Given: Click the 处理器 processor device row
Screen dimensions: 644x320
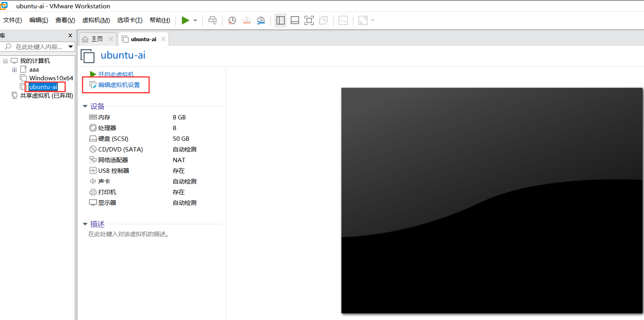Looking at the screenshot, I should point(155,128).
